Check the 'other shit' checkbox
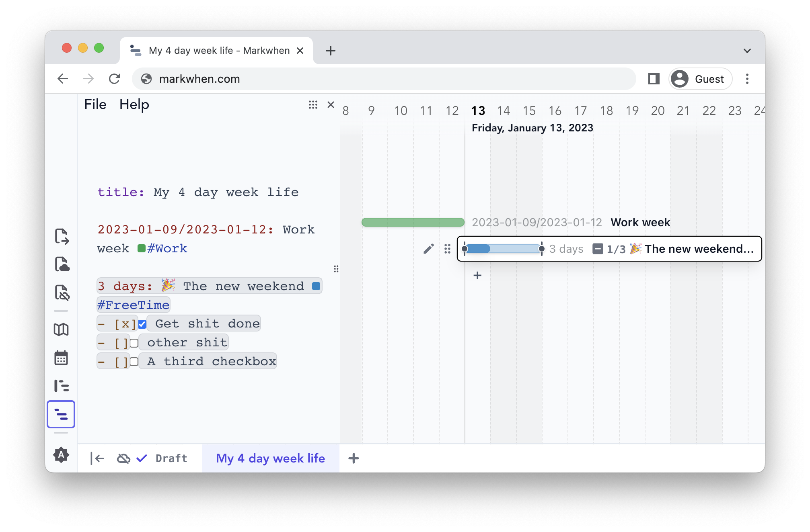810x532 pixels. pos(134,343)
